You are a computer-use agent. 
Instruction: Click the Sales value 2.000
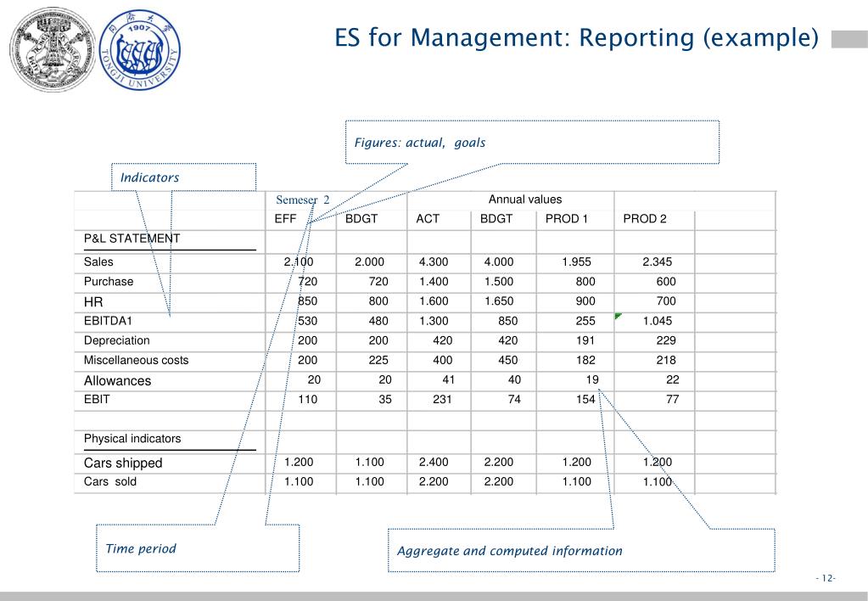tap(369, 262)
